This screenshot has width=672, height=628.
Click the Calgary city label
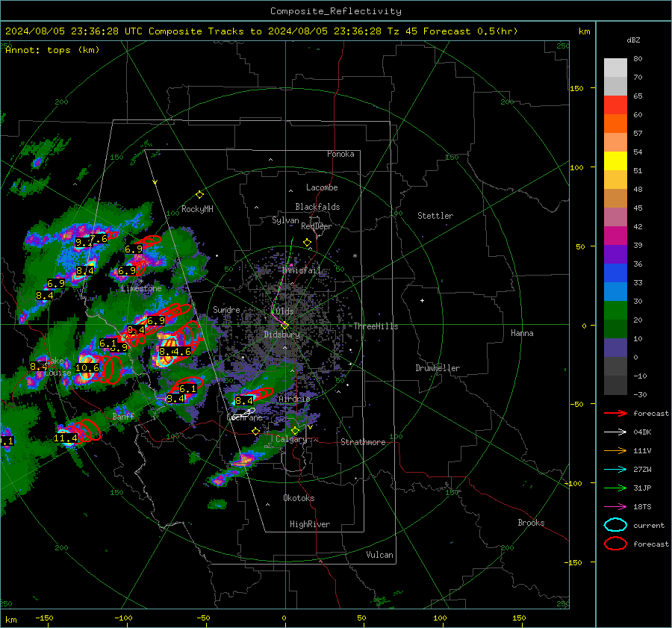tap(291, 439)
